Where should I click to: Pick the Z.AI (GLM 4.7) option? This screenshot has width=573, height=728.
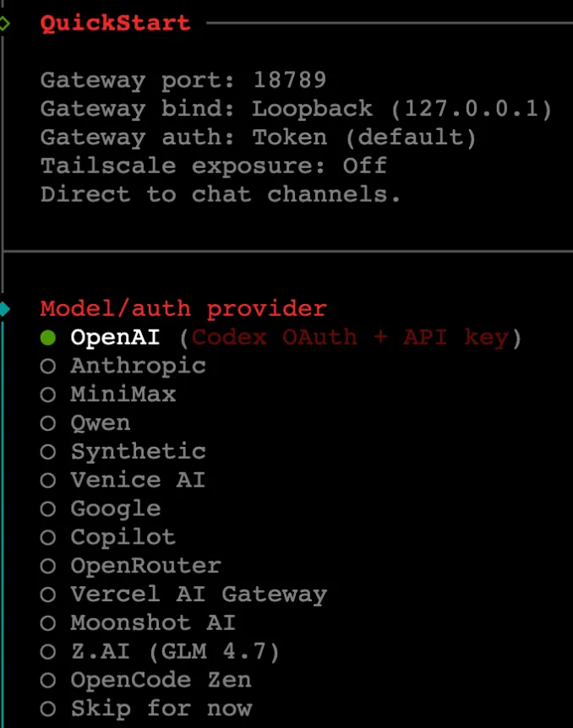pos(48,652)
